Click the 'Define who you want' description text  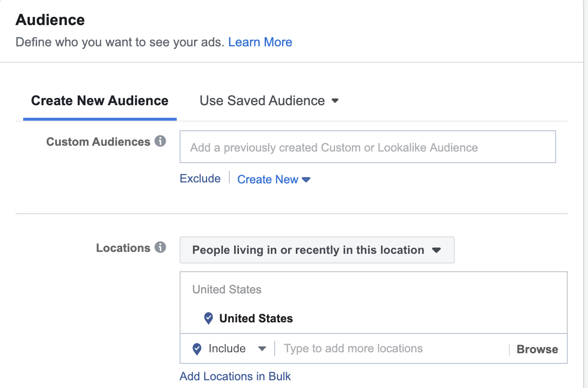[120, 42]
